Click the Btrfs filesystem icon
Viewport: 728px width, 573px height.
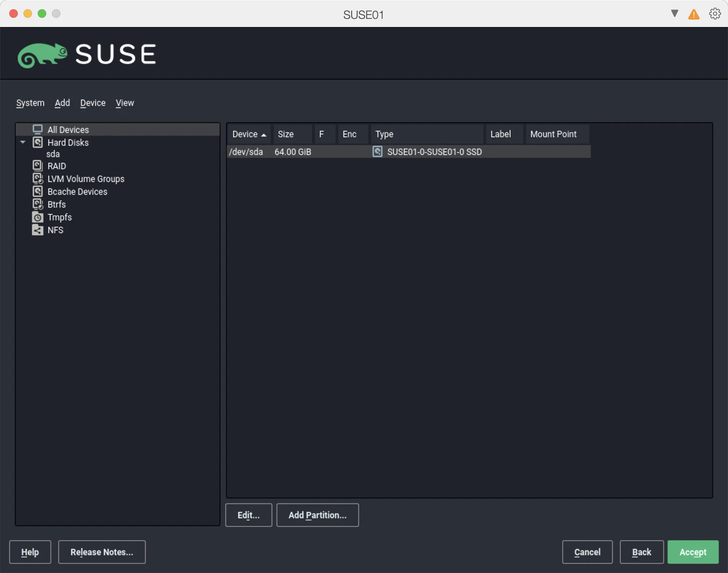click(x=38, y=204)
